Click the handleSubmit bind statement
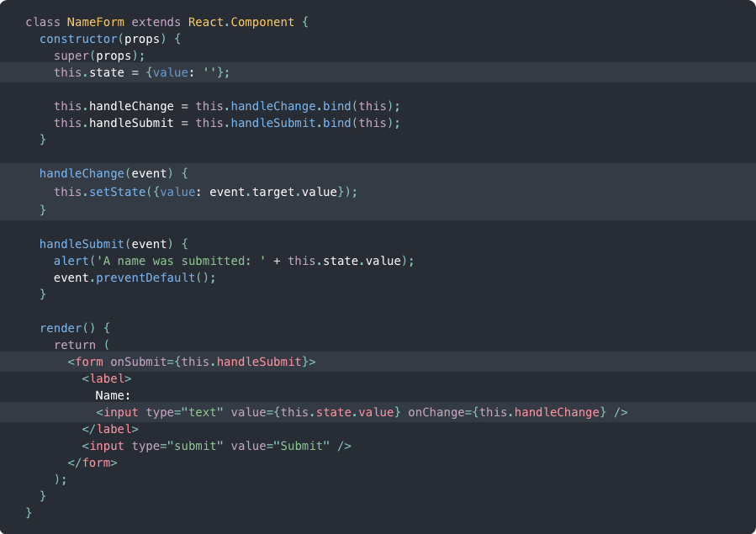Image resolution: width=756 pixels, height=534 pixels. pyautogui.click(x=227, y=123)
